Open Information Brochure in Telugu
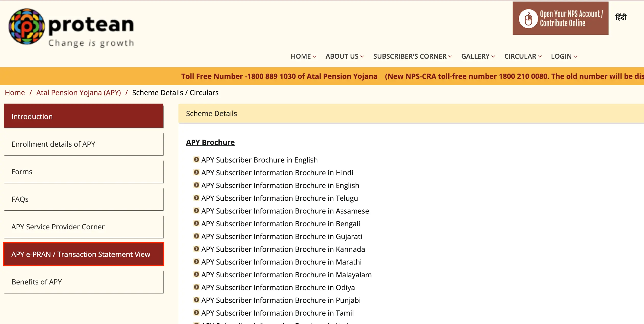The image size is (644, 324). click(280, 198)
